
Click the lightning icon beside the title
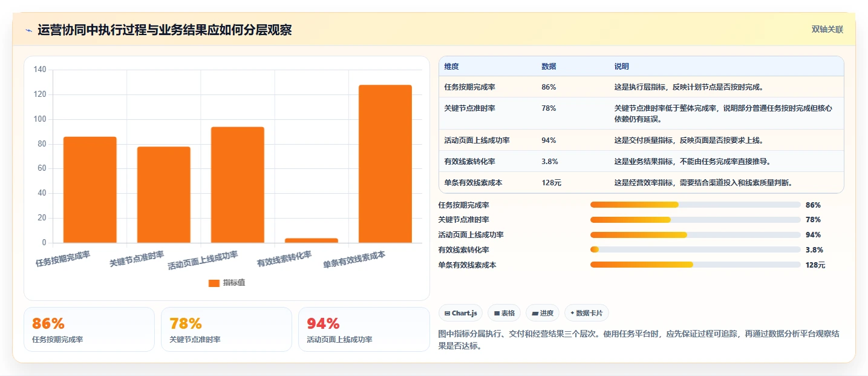(x=28, y=30)
